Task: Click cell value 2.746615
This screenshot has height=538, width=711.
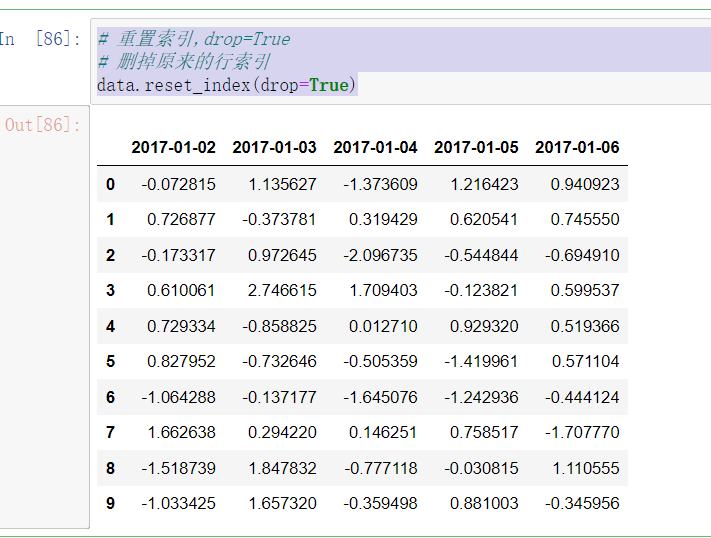Action: tap(282, 290)
